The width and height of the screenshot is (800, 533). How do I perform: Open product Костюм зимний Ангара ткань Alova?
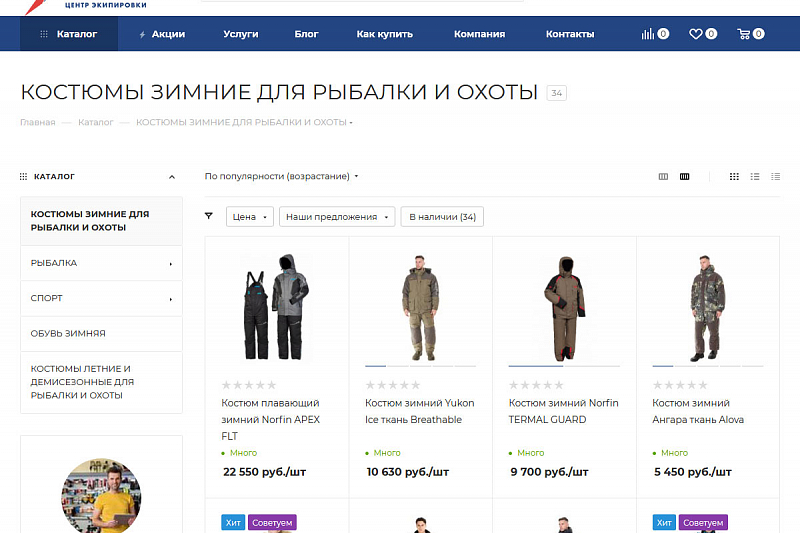(698, 411)
